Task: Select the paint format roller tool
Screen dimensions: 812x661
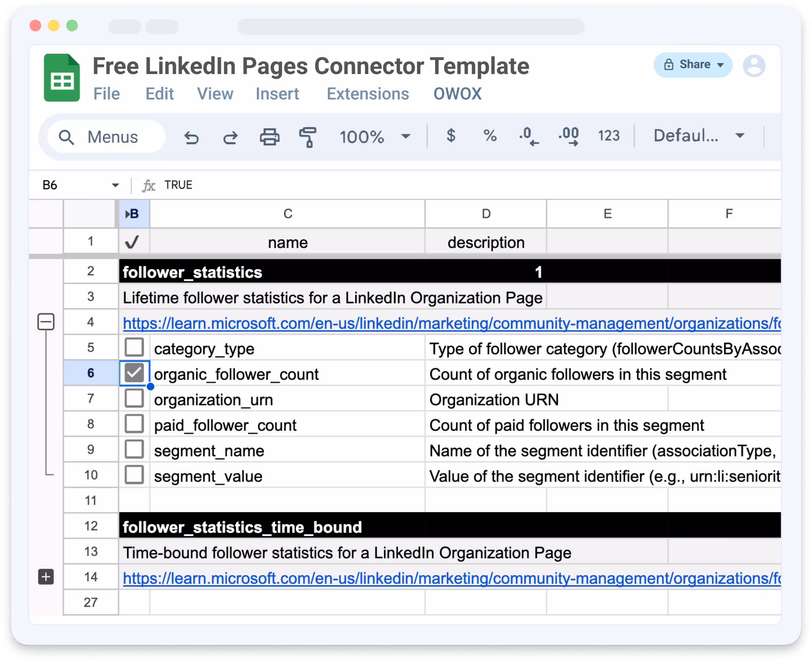Action: (x=308, y=137)
